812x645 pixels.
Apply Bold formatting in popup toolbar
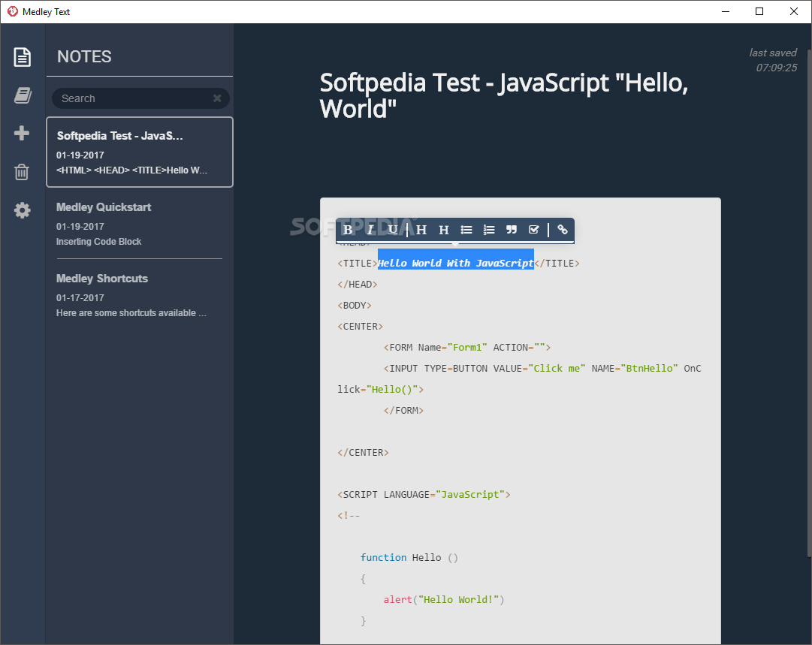click(x=348, y=230)
